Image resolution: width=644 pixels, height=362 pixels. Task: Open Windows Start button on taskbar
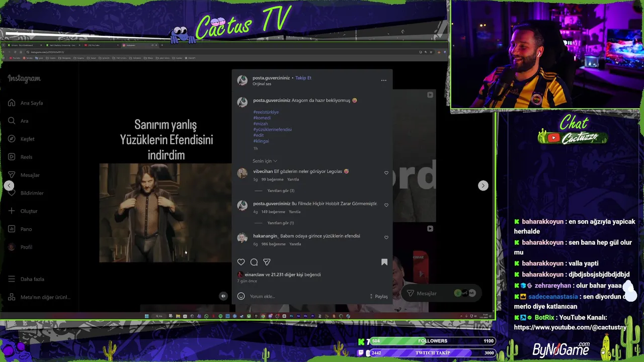(146, 316)
